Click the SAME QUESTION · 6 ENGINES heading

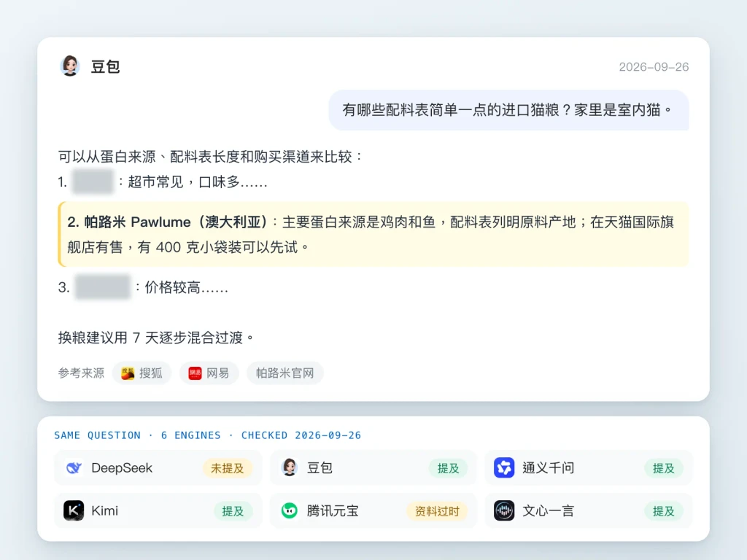point(208,435)
